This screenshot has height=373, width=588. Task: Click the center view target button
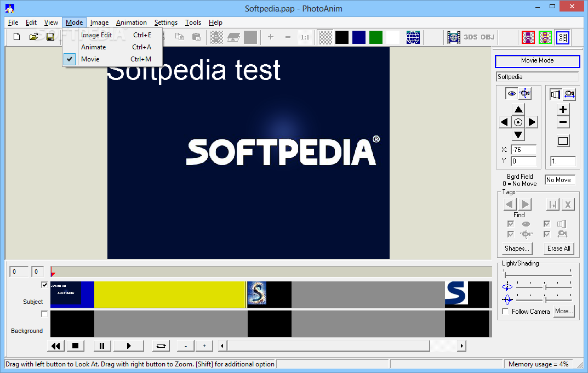[518, 122]
